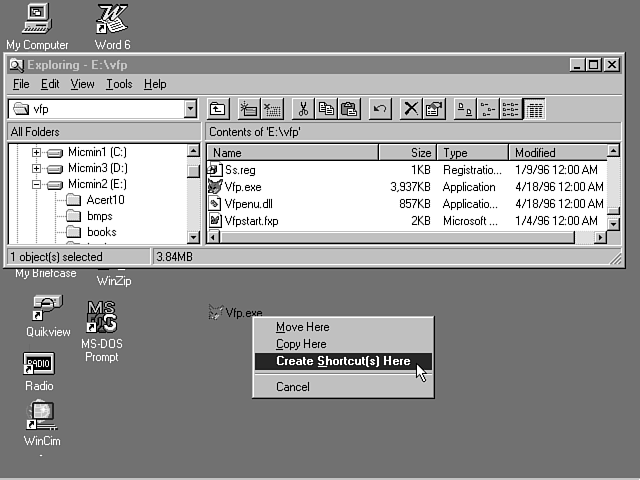Click the Paste toolbar icon
The image size is (640, 480).
click(x=349, y=109)
